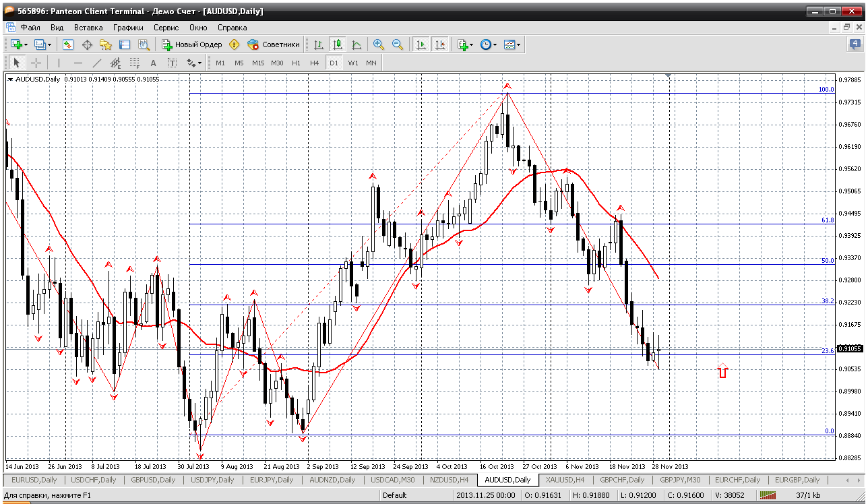Viewport: 868px width, 504px height.
Task: Select the Horizontal Line drawing tool
Action: tap(77, 63)
